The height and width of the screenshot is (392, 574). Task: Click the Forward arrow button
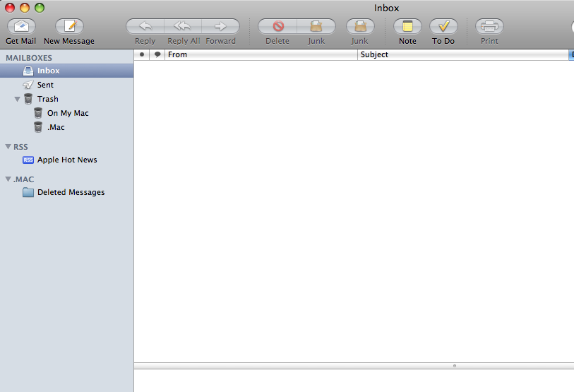coord(220,26)
